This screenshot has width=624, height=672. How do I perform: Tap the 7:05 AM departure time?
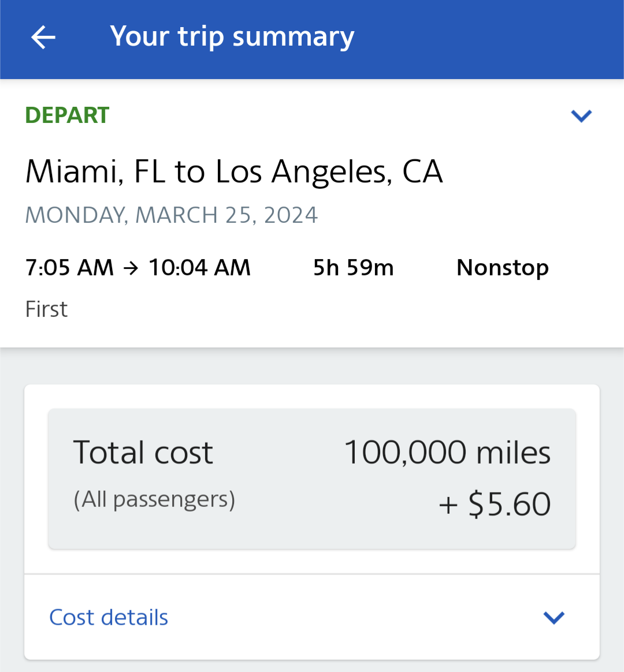coord(69,268)
